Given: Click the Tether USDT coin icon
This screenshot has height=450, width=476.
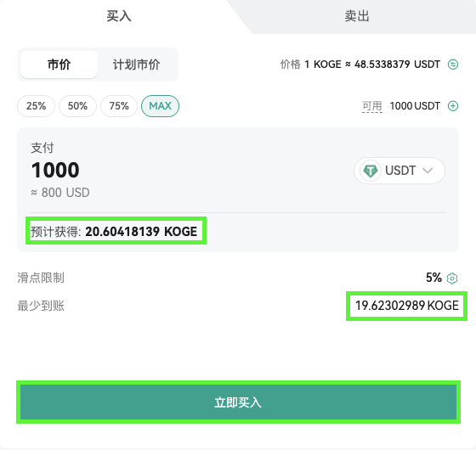Looking at the screenshot, I should point(371,171).
